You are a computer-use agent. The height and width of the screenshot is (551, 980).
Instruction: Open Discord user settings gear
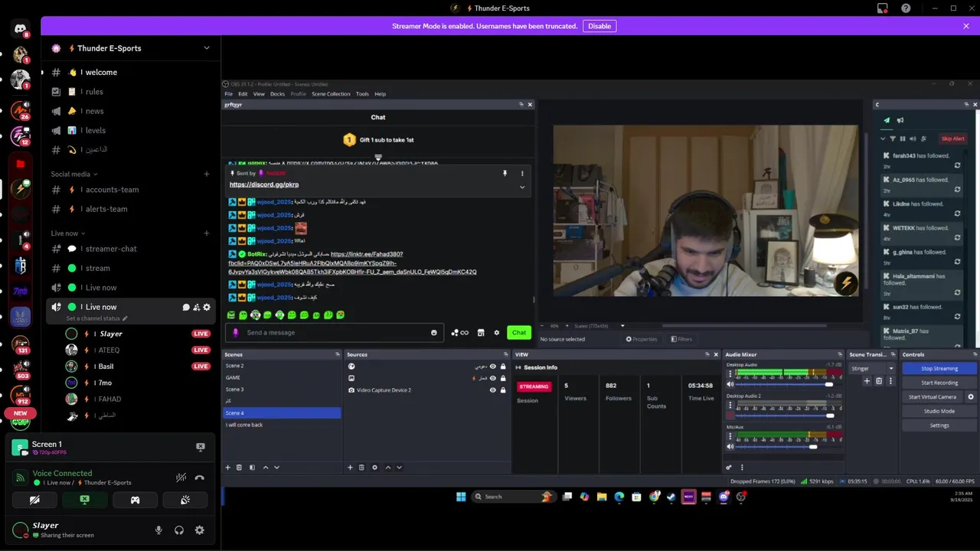coord(199,530)
